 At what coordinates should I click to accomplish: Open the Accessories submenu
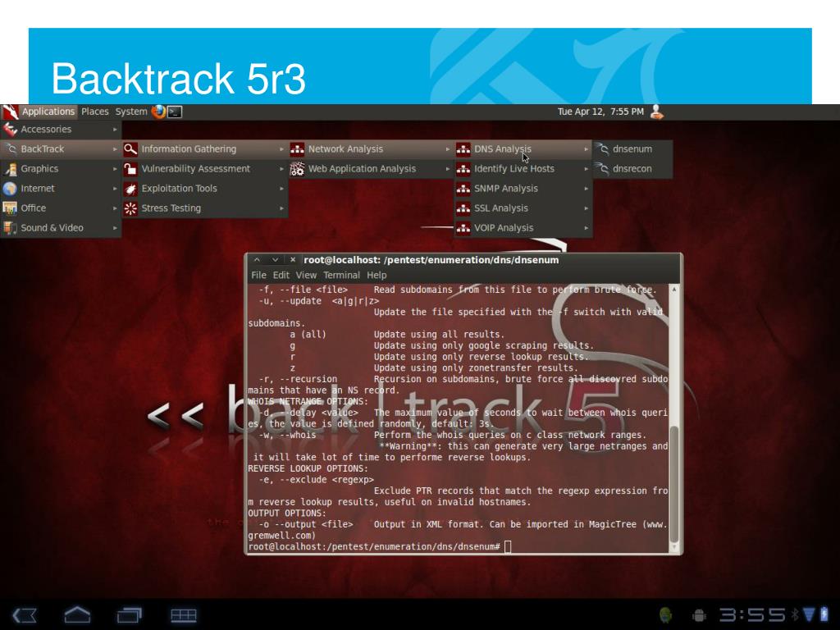pos(61,129)
